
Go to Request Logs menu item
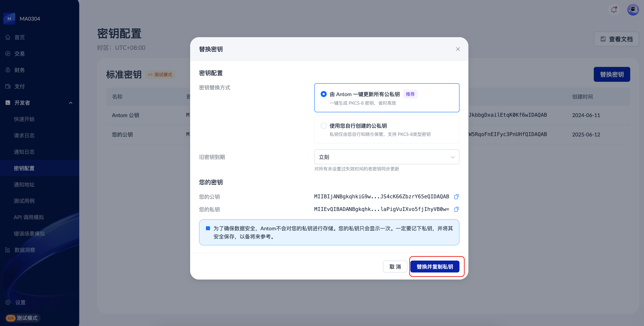pos(24,135)
